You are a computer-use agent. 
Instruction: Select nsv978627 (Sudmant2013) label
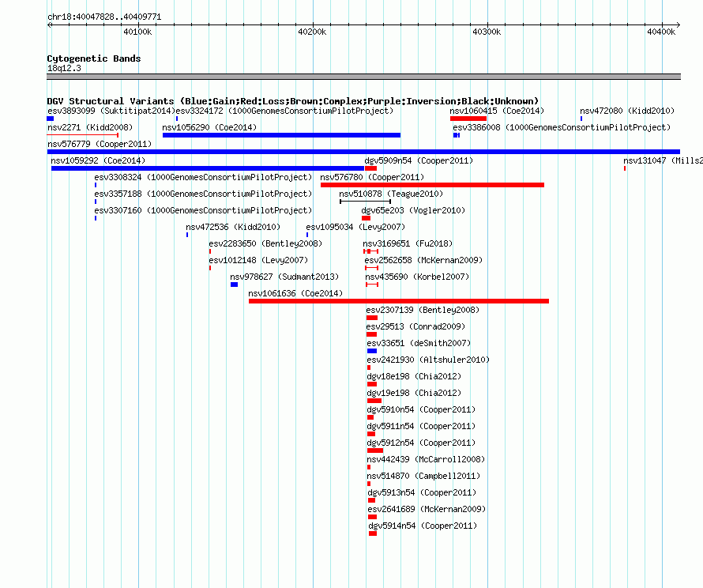pyautogui.click(x=284, y=277)
